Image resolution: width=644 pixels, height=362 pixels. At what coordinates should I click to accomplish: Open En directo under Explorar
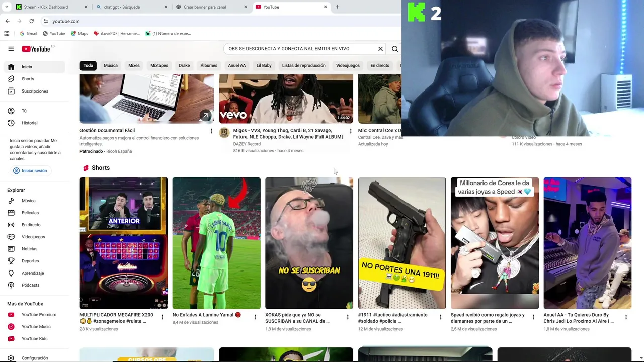[x=35, y=225]
